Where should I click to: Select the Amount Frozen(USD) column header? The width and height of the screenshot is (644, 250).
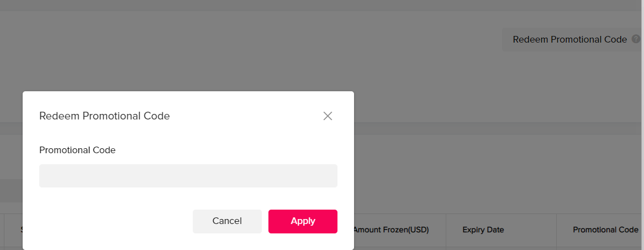tap(391, 230)
